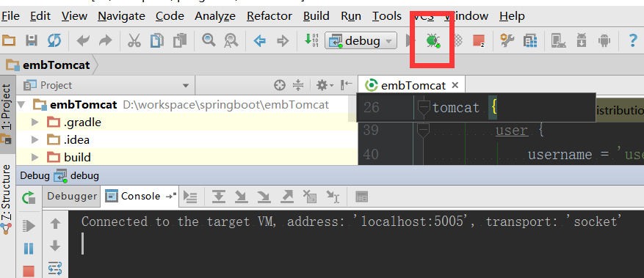
Task: Open Project Structure toolbar icon
Action: pos(530,40)
